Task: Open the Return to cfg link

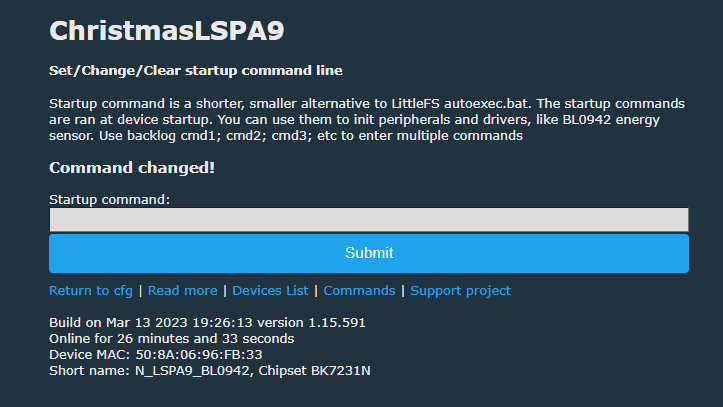Action: coord(91,290)
